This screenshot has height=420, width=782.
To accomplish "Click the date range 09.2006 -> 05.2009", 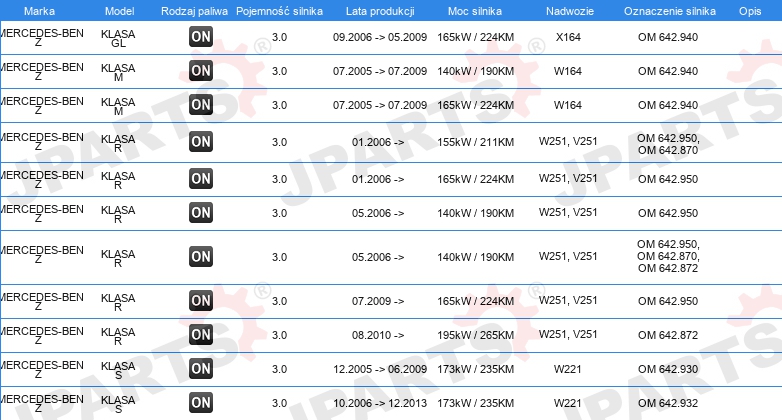I will [x=380, y=37].
